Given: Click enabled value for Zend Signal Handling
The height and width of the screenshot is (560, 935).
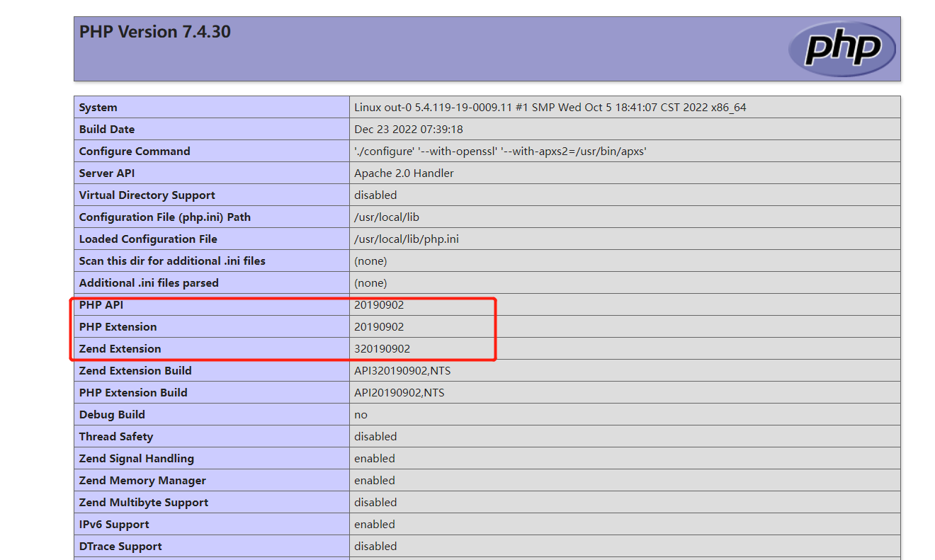Looking at the screenshot, I should click(x=375, y=459).
